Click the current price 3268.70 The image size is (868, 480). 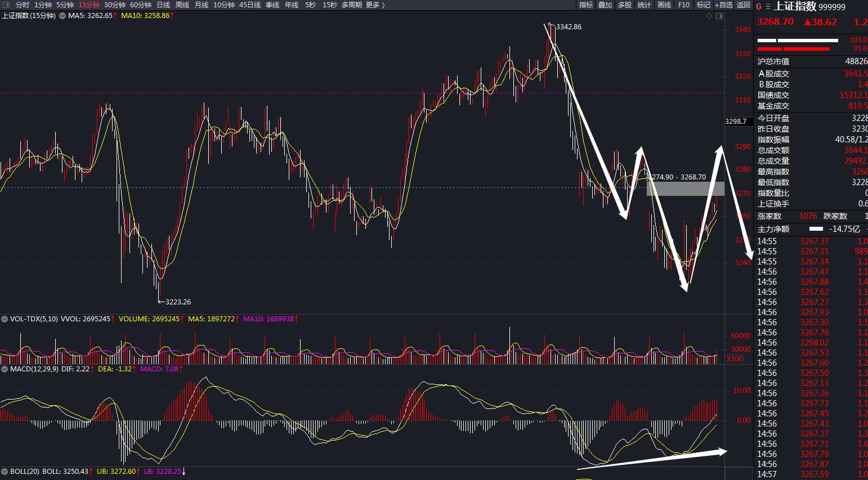tap(775, 22)
